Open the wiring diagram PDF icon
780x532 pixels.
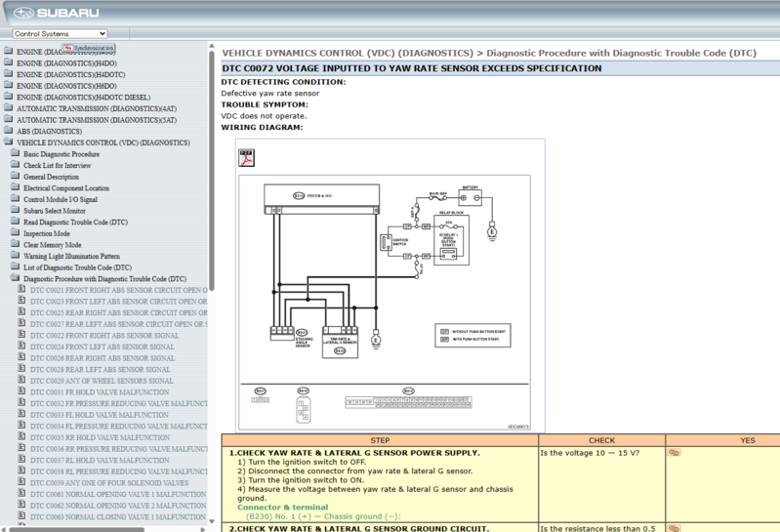click(x=247, y=157)
